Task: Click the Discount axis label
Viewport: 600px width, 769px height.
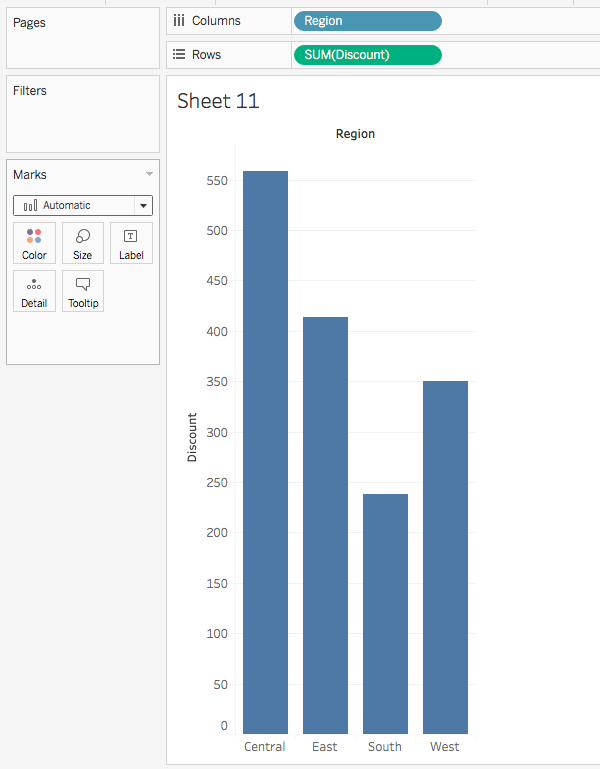Action: click(x=192, y=437)
